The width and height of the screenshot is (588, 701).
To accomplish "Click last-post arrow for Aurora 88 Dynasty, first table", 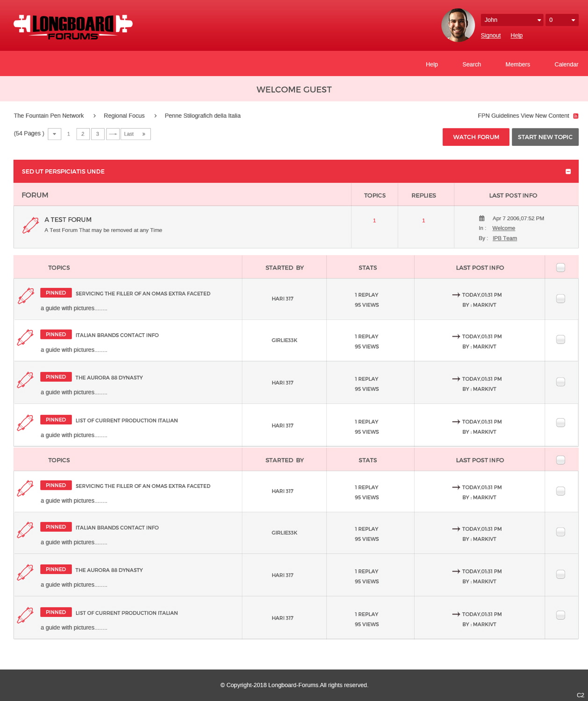I will (x=456, y=379).
